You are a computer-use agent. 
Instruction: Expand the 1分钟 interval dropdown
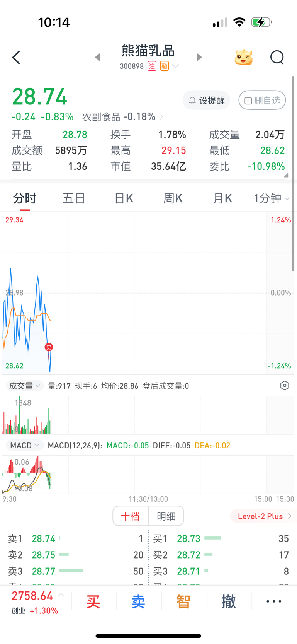[x=272, y=198]
